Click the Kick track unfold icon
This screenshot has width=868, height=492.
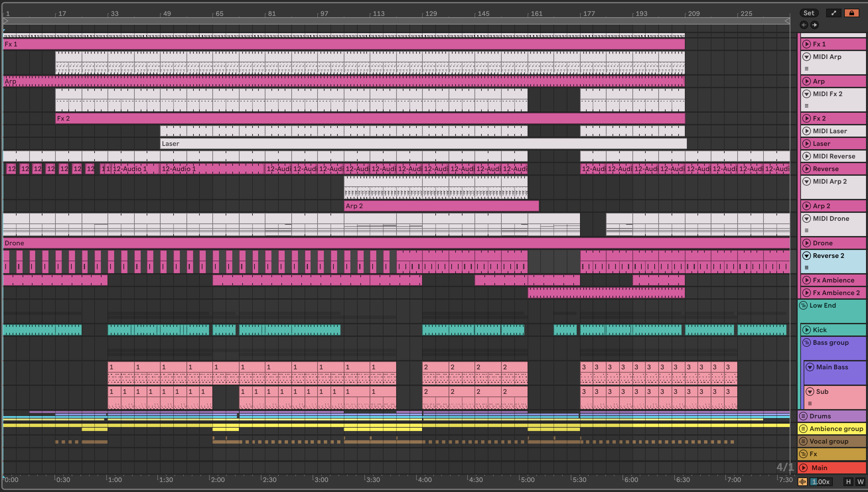[807, 330]
